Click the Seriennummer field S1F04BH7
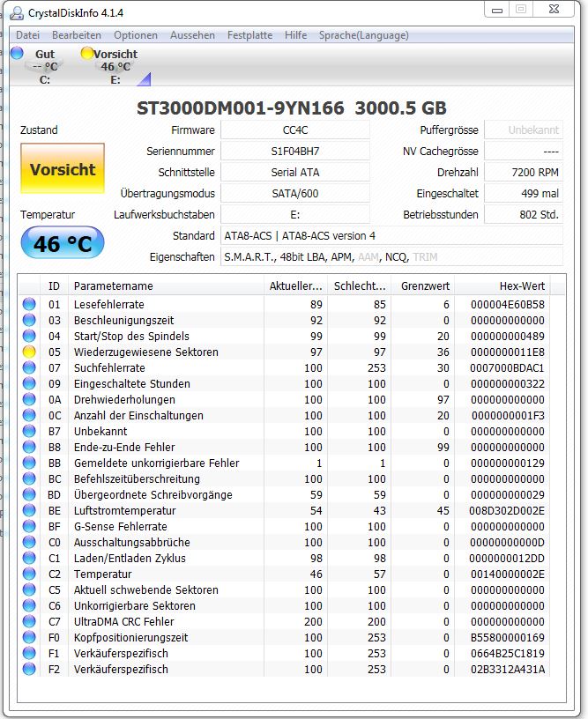Screen dimensions: 588x719 295,152
